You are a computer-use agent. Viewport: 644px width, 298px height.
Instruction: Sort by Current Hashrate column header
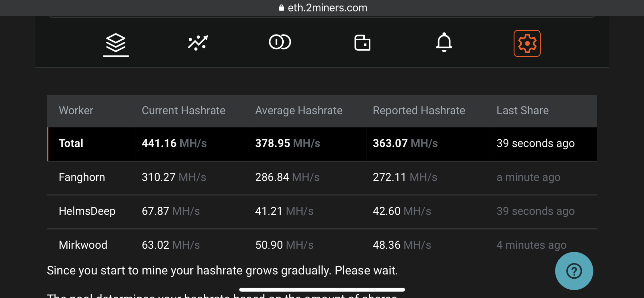point(183,111)
